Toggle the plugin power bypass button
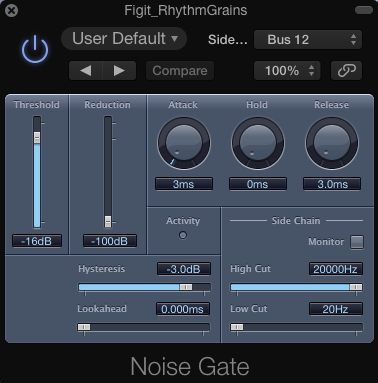378x383 pixels. 35,50
